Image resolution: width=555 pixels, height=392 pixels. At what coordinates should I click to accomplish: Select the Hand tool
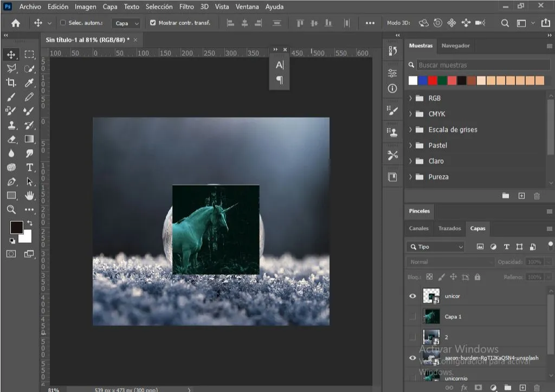tap(29, 196)
